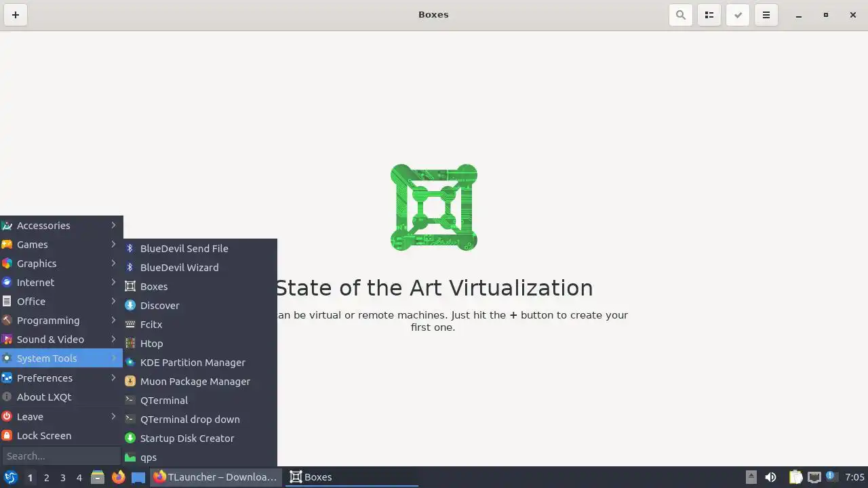Click the Startup Disk Creator green icon

(130, 439)
